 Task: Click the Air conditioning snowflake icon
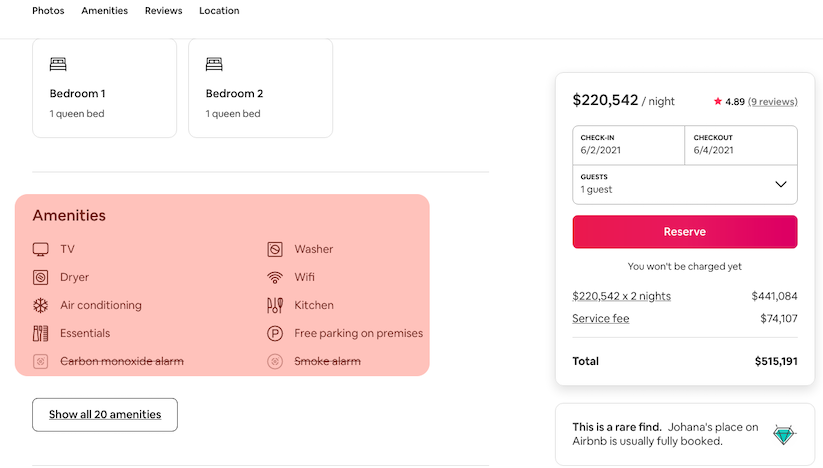tap(40, 305)
